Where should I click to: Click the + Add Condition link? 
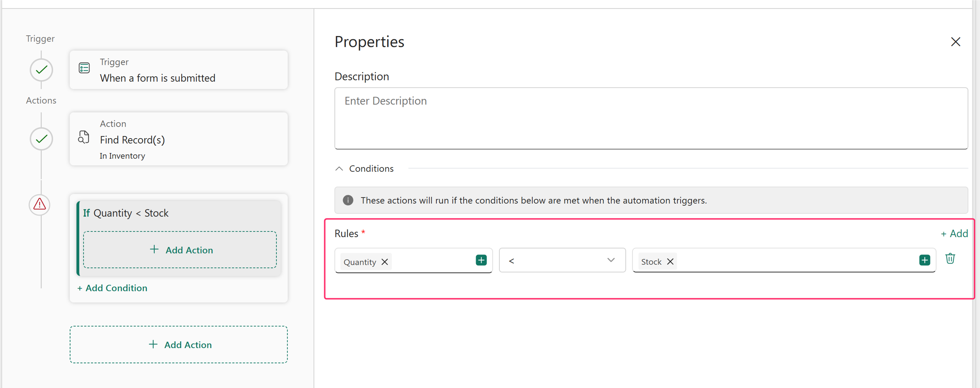point(112,288)
